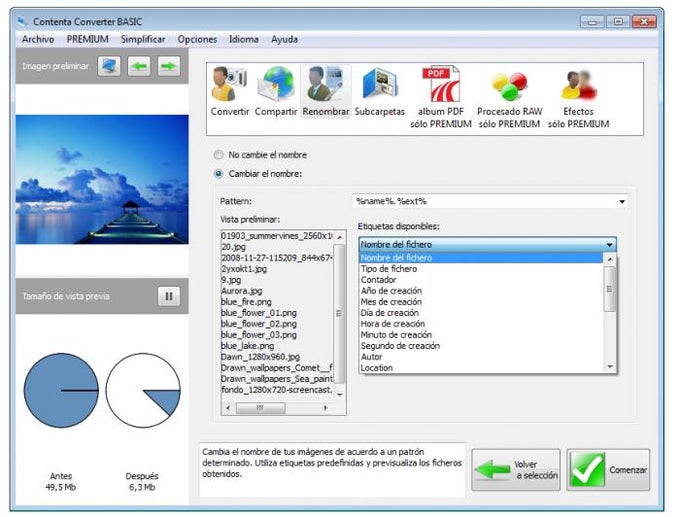Click the blue sea preview image
Image resolution: width=680 pixels, height=517 pixels.
[102, 179]
